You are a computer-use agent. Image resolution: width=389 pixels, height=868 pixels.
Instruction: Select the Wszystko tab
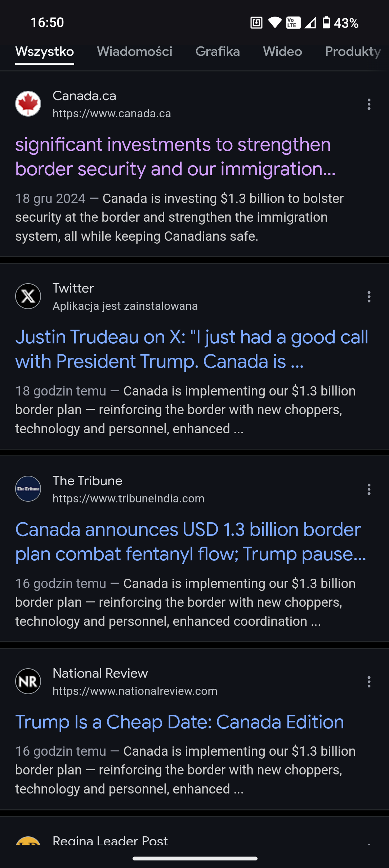click(45, 51)
